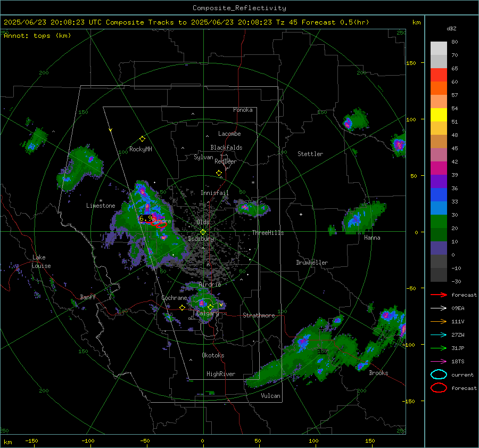The image size is (479, 448).
Task: Click the Banff label
Action: click(x=88, y=297)
